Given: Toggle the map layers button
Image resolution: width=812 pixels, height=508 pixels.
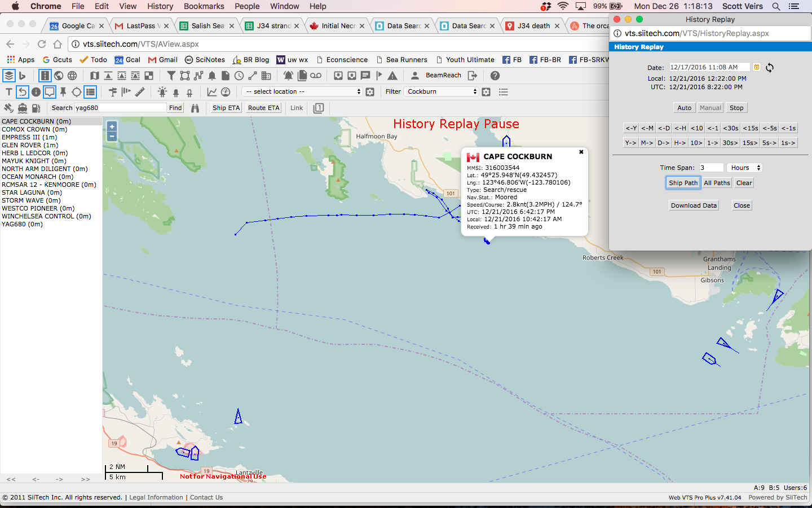Looking at the screenshot, I should point(8,76).
